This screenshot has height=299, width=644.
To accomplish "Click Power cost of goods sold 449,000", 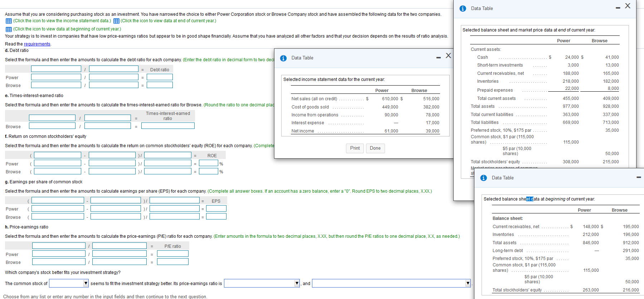I will 390,107.
